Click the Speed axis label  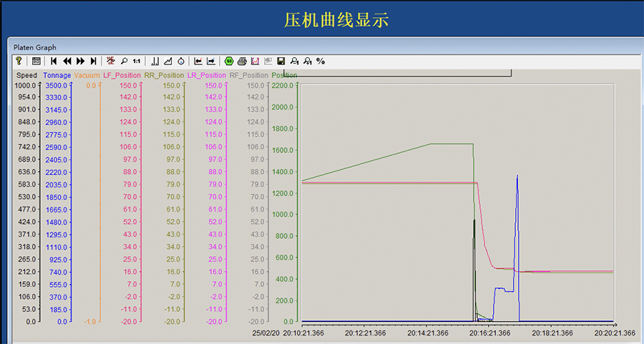point(26,75)
